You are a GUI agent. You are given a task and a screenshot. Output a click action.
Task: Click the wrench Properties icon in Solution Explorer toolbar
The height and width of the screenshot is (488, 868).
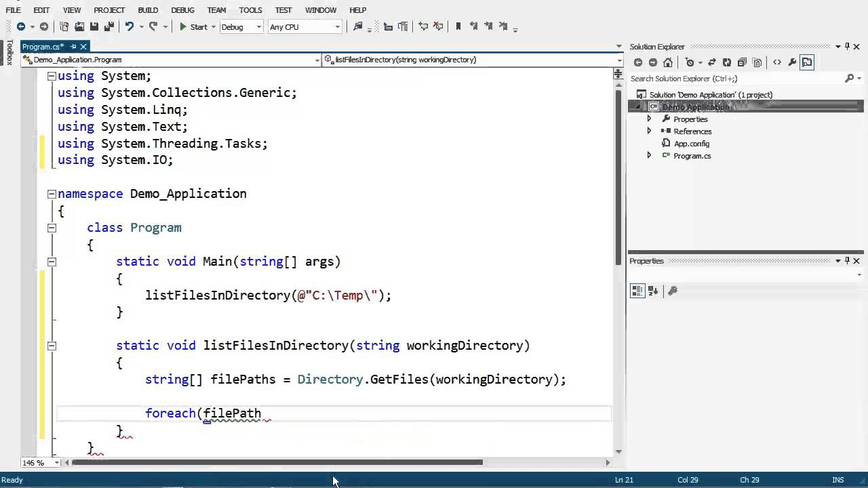792,62
